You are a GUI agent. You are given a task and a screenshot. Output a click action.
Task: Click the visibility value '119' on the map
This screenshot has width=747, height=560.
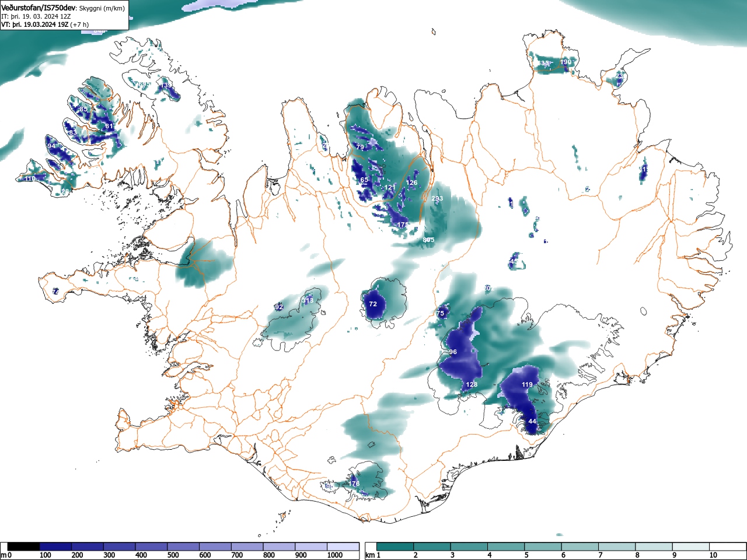point(527,384)
